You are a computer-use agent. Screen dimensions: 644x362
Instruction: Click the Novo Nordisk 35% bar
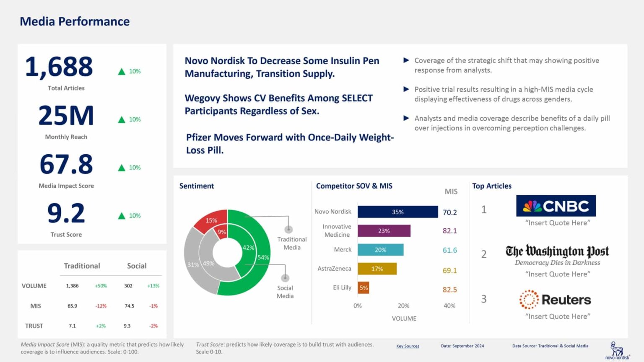pyautogui.click(x=397, y=212)
